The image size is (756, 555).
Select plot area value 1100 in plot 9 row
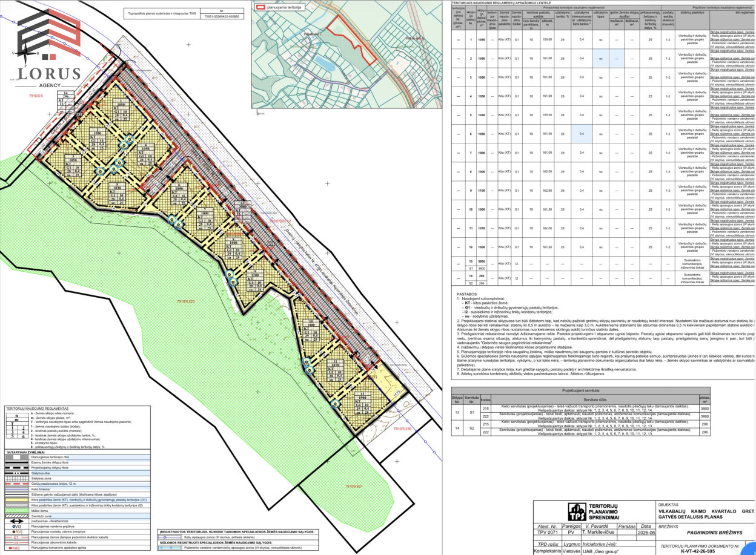pyautogui.click(x=482, y=191)
